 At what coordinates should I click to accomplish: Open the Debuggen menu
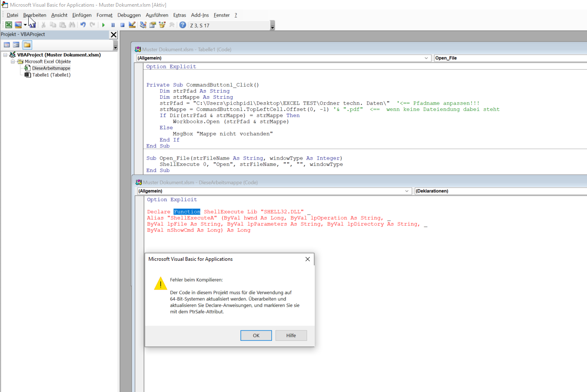click(129, 15)
